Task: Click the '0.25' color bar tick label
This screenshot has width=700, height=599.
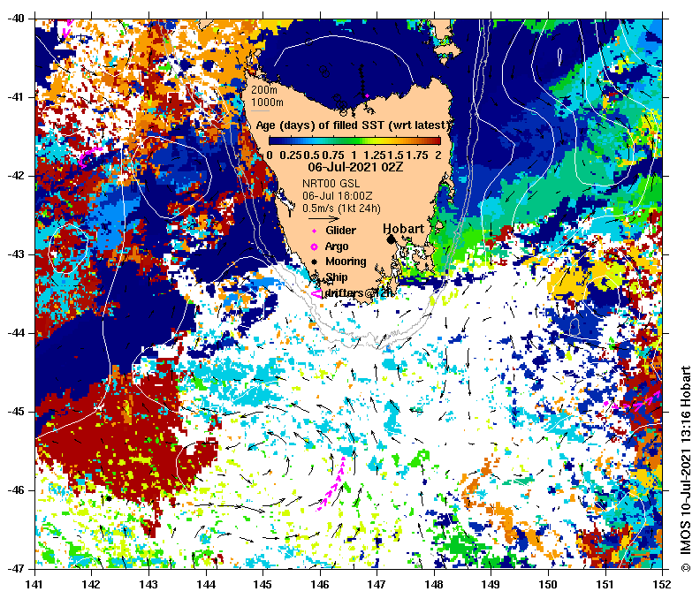Action: click(x=291, y=155)
